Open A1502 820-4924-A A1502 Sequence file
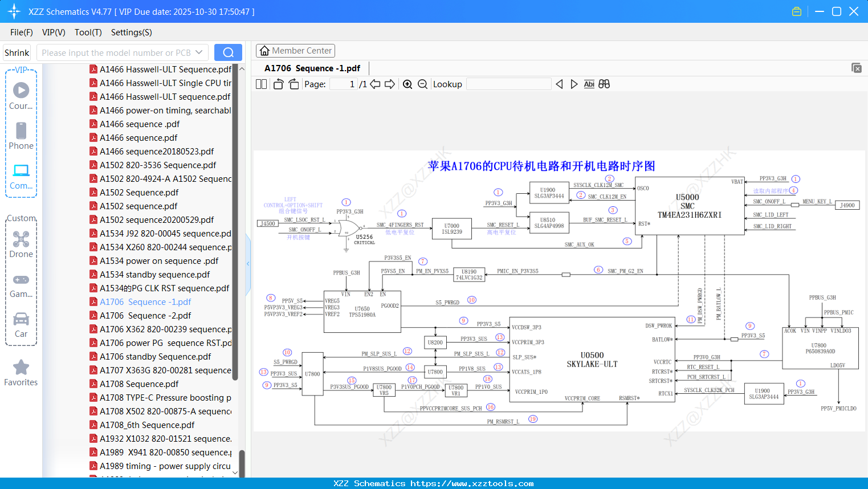Viewport: 868px width, 489px height. click(161, 179)
